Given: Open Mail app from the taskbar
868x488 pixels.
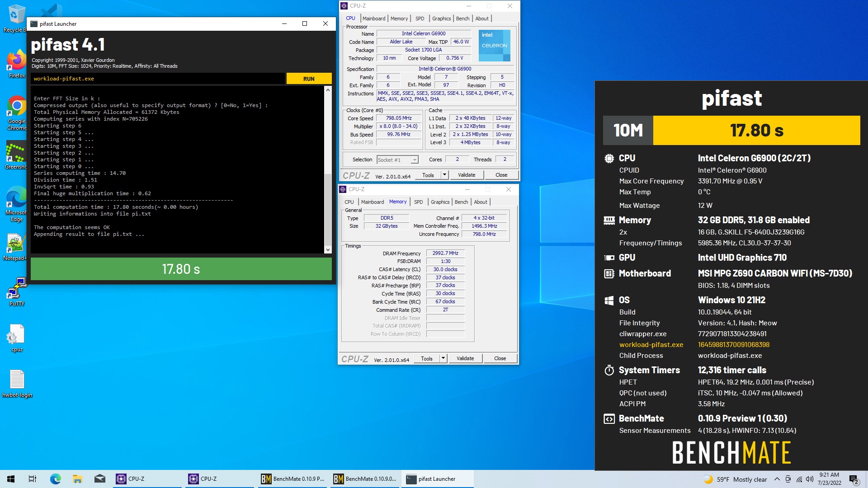Looking at the screenshot, I should [x=99, y=479].
